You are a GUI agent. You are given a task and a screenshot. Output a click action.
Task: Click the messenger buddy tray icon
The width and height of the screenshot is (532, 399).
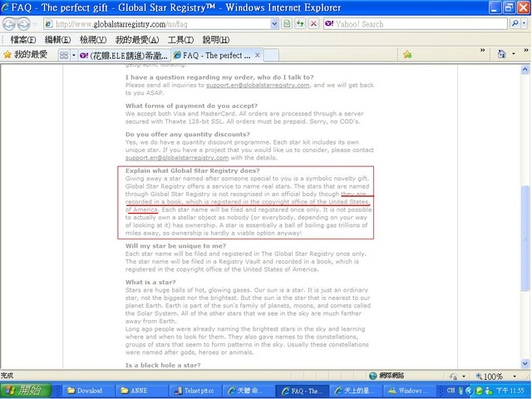tap(489, 391)
